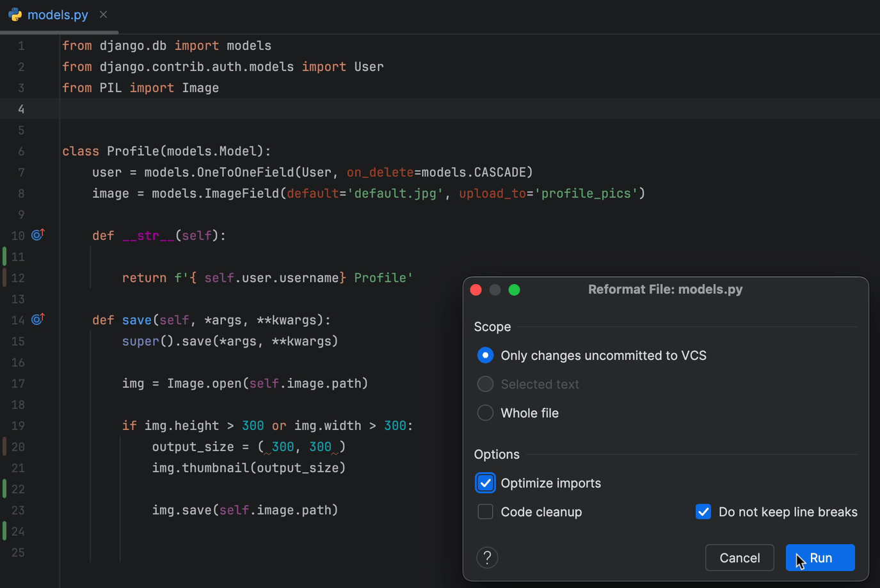The width and height of the screenshot is (880, 588).
Task: Uncheck the Optimize imports checkbox
Action: click(485, 483)
